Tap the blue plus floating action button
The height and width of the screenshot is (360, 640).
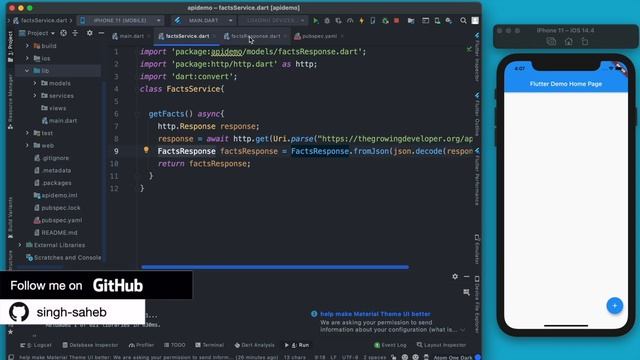tap(614, 305)
